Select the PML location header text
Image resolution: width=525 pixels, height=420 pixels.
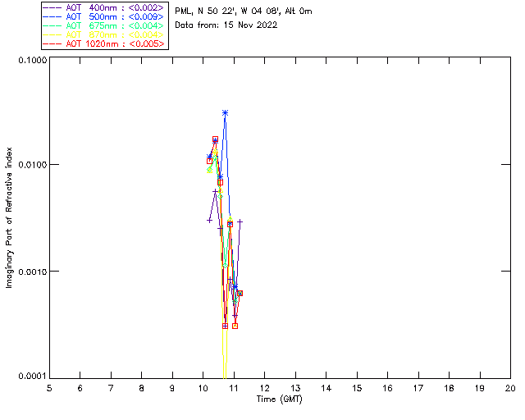pos(244,11)
